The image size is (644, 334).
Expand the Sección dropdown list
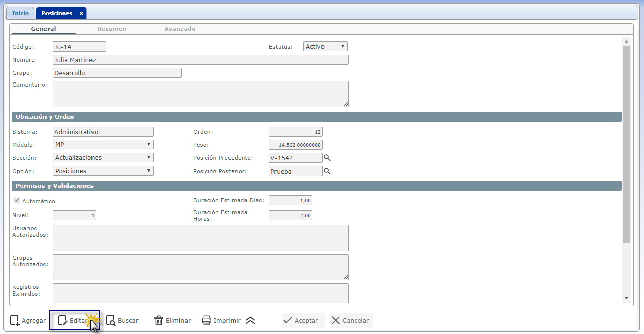103,158
